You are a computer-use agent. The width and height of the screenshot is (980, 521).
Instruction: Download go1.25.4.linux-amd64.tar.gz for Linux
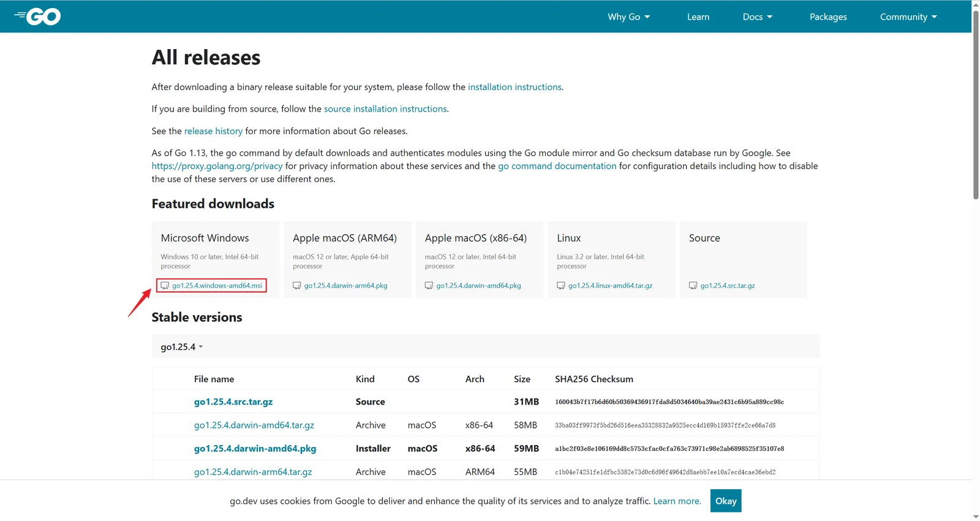(x=610, y=286)
